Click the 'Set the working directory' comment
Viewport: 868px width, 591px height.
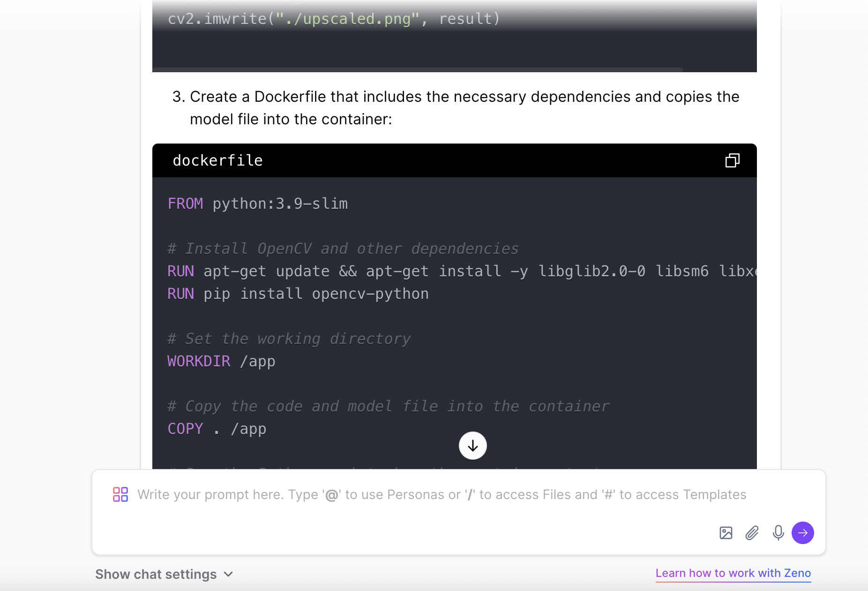click(289, 339)
